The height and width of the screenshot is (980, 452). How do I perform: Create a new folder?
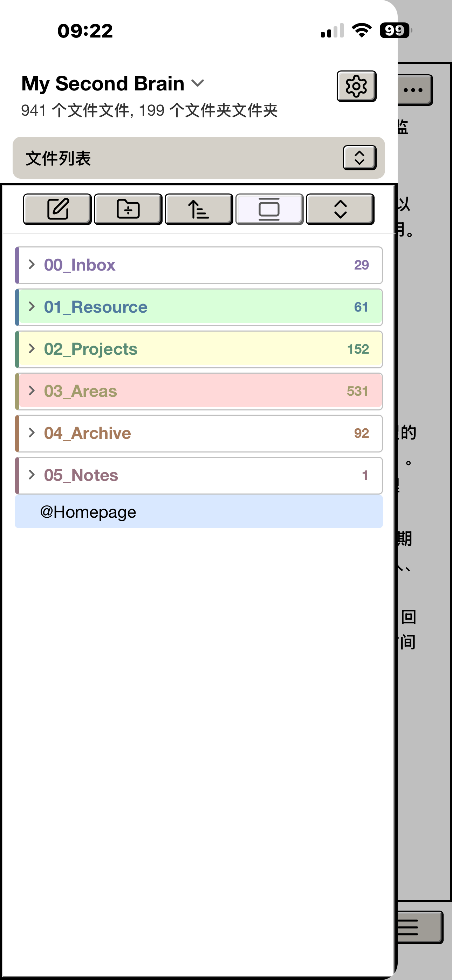pos(128,209)
